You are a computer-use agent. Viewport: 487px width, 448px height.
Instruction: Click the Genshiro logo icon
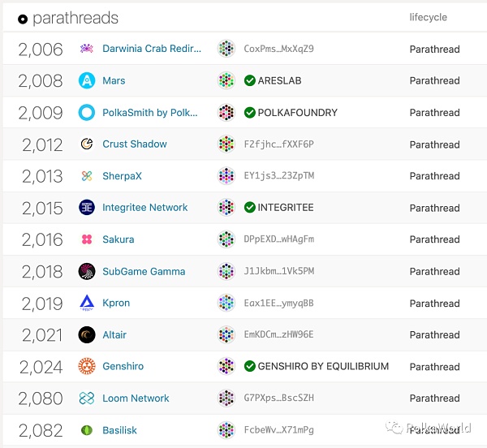coord(87,367)
